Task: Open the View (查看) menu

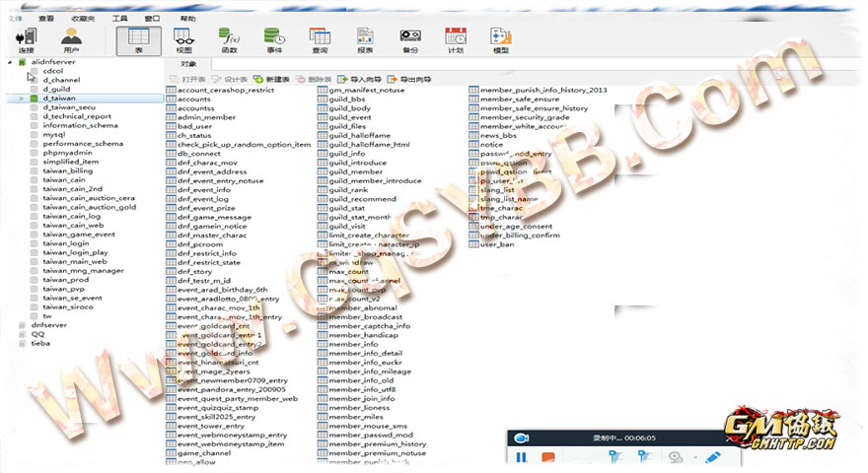Action: [x=46, y=19]
